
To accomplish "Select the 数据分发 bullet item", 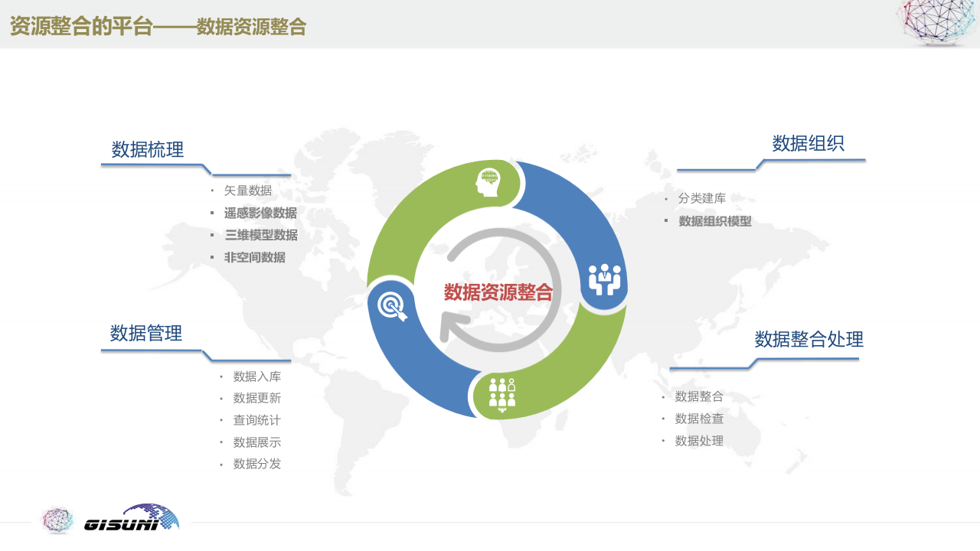I will click(x=257, y=464).
